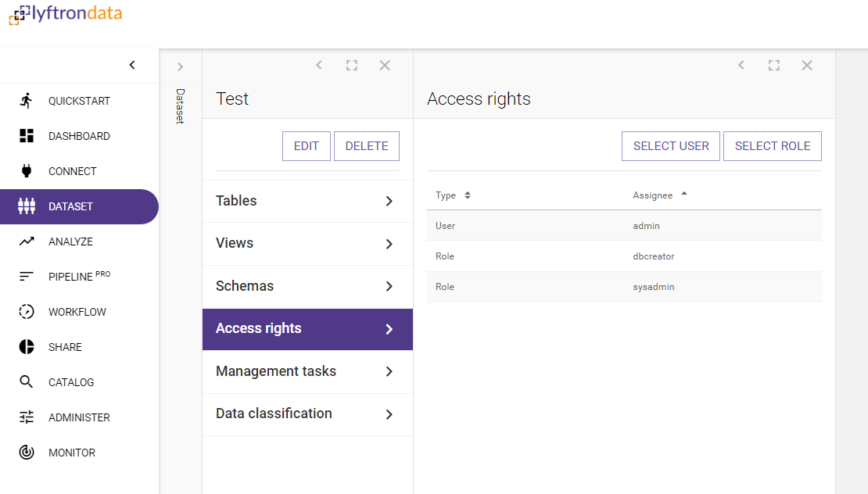The image size is (868, 494).
Task: Open the Views list entry
Action: 308,243
